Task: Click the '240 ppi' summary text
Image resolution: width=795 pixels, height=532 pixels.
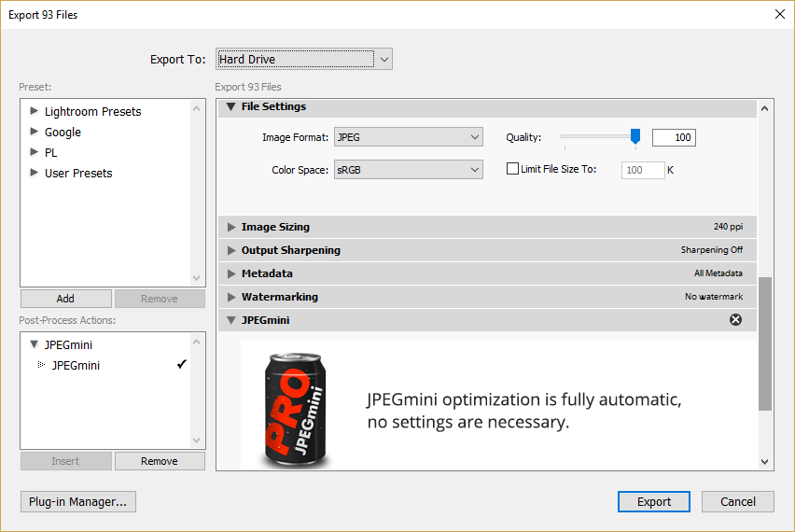Action: [728, 226]
